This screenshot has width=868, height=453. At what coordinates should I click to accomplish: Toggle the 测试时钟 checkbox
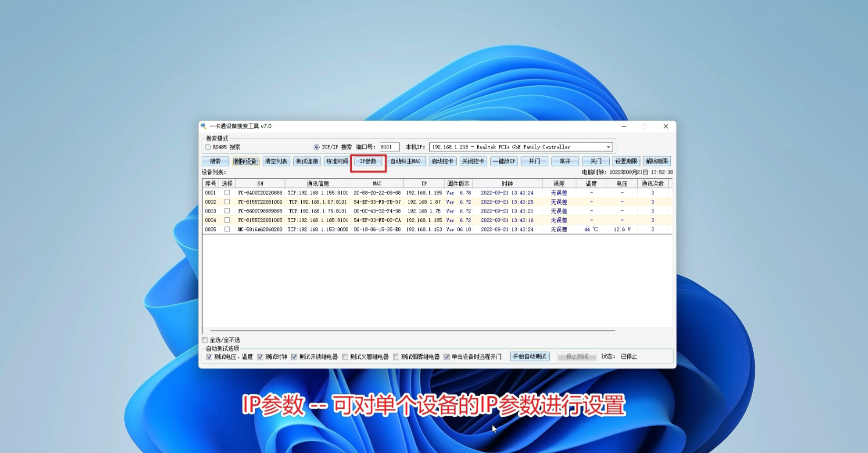(260, 357)
